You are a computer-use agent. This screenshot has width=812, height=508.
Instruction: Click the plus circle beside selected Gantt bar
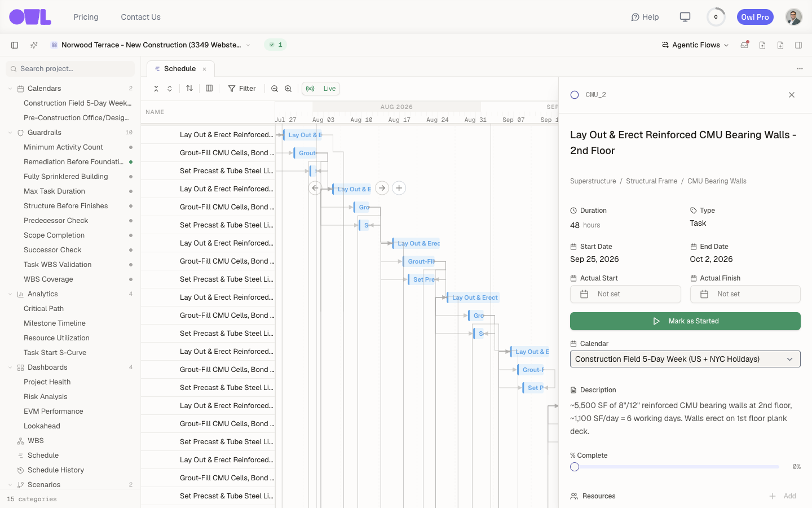pyautogui.click(x=399, y=188)
